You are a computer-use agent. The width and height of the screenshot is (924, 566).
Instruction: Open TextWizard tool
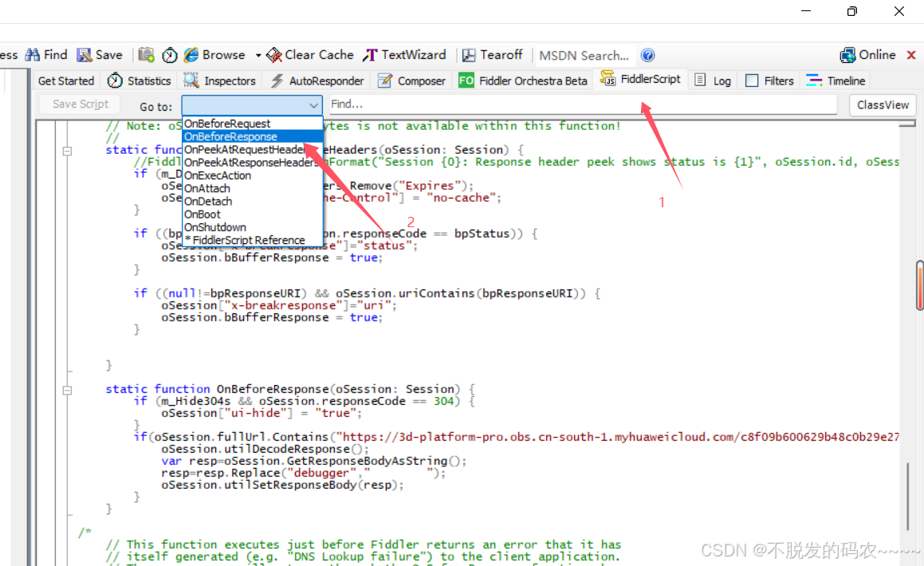405,55
